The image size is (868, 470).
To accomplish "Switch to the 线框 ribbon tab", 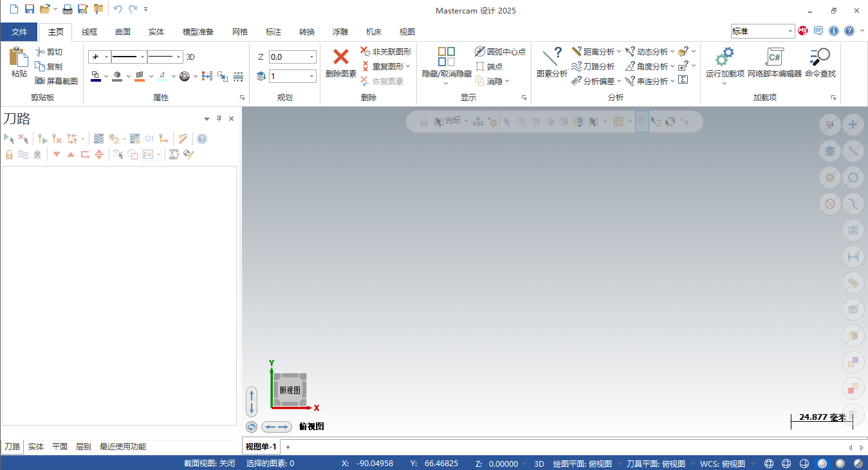I will (x=89, y=32).
